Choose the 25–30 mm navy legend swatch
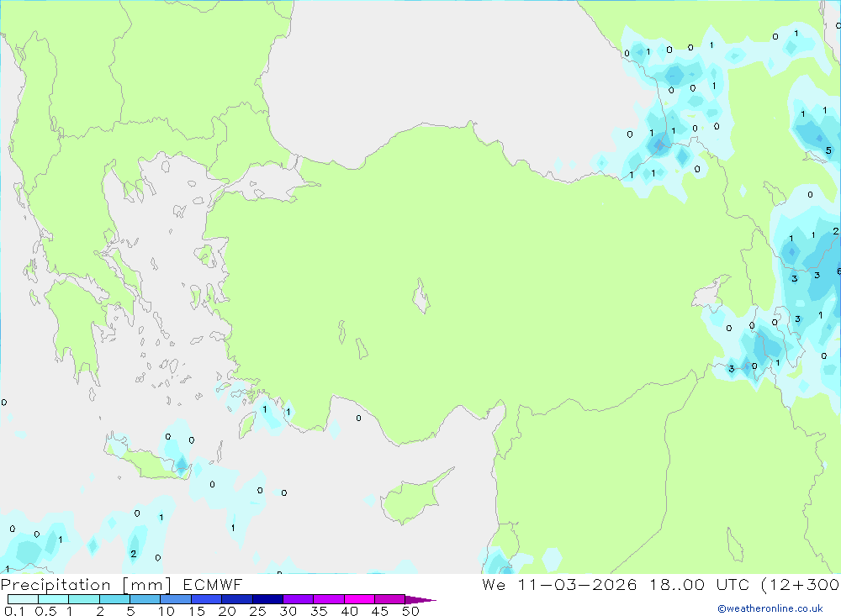 (267, 599)
